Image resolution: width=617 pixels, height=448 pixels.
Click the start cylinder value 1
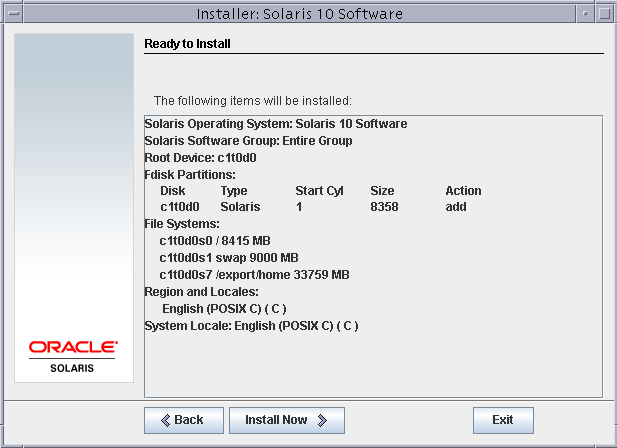tap(299, 207)
